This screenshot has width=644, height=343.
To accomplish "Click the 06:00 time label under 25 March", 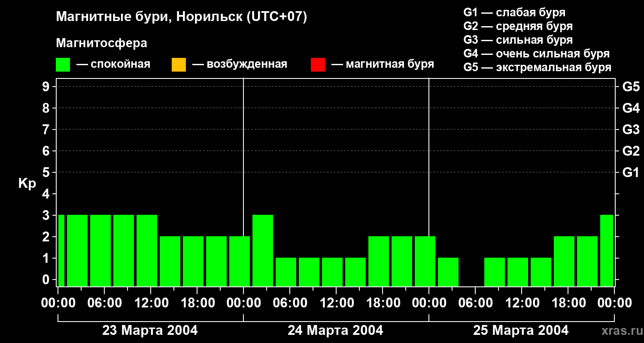I will point(475,303).
